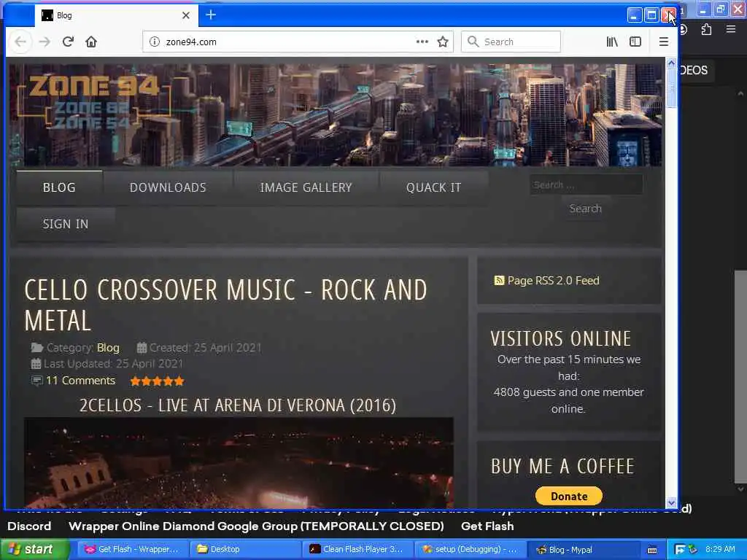Click the 8:29 AM clock in tray
This screenshot has width=747, height=560.
720,549
